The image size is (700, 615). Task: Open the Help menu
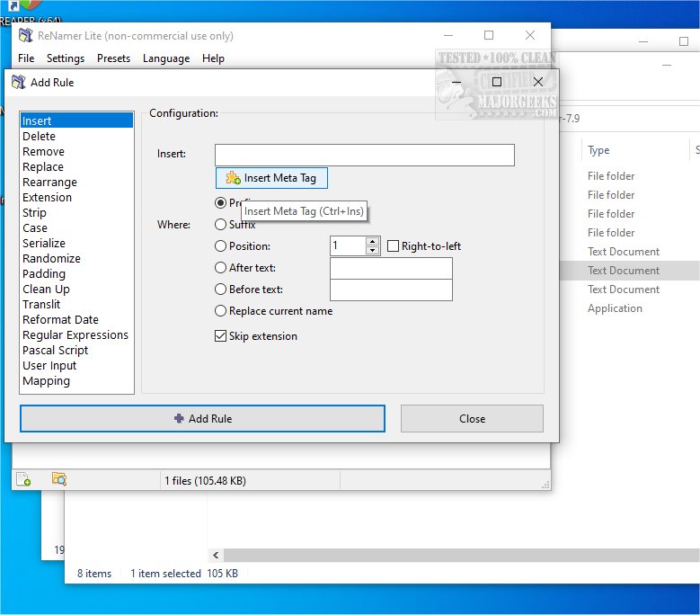213,58
